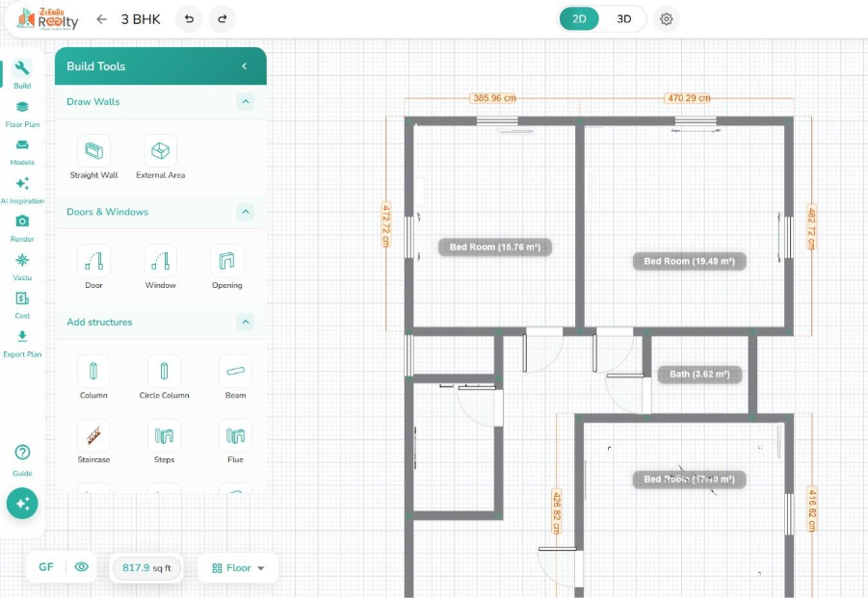
Task: Open the Render sidebar section
Action: tap(22, 228)
